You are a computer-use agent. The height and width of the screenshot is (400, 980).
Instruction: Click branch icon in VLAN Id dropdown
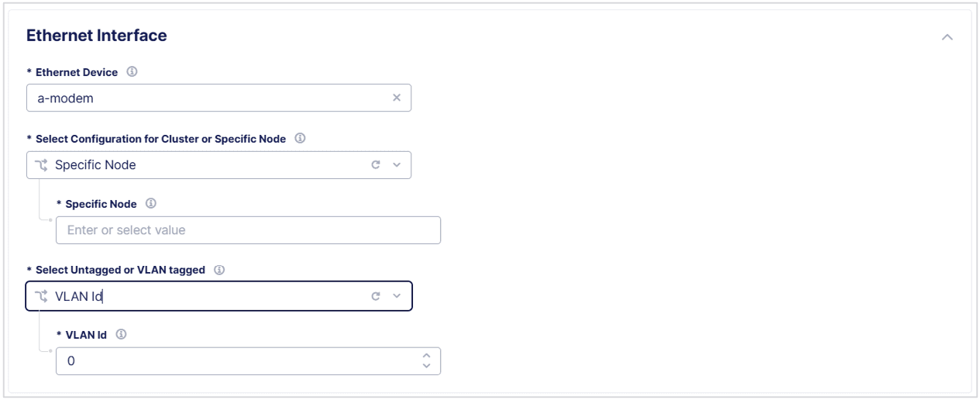41,296
